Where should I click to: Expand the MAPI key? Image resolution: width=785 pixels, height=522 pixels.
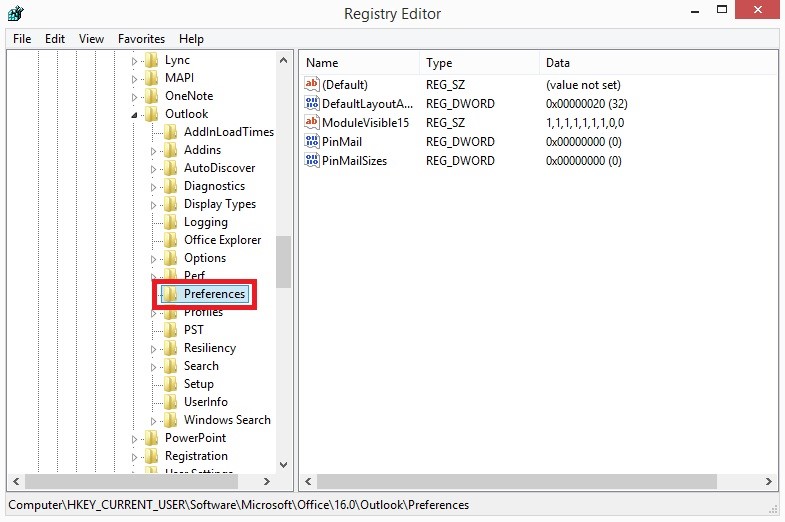click(134, 80)
